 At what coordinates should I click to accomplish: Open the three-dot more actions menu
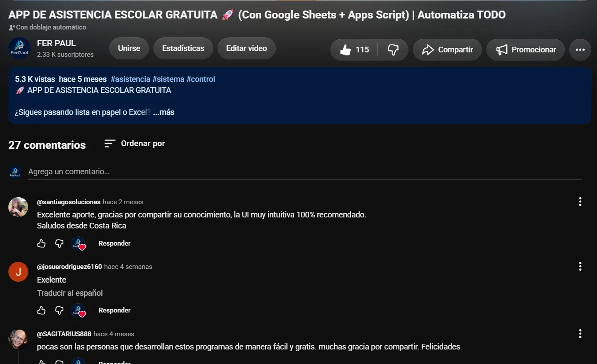(x=580, y=50)
